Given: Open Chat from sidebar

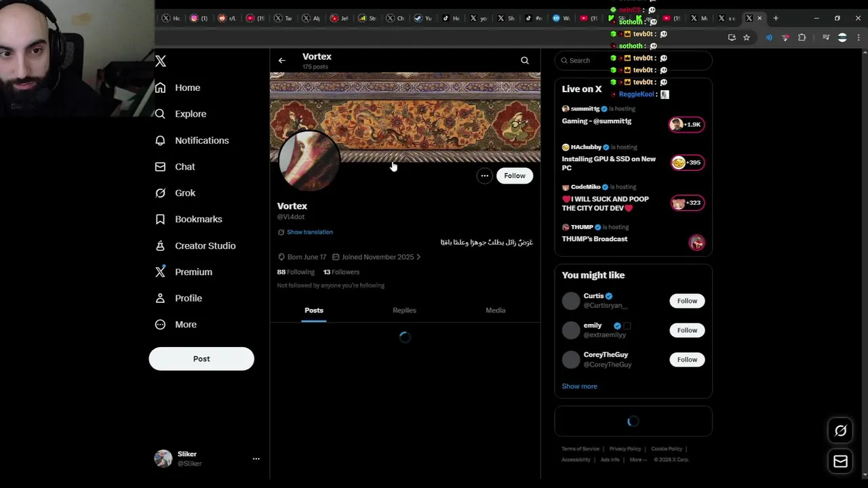Looking at the screenshot, I should 175,167.
